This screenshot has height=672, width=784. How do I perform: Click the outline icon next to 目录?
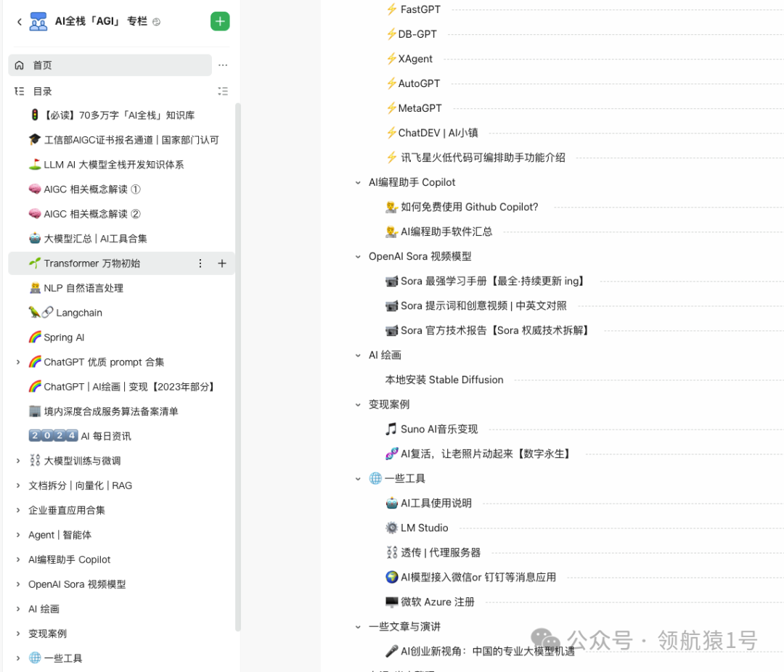[x=20, y=91]
